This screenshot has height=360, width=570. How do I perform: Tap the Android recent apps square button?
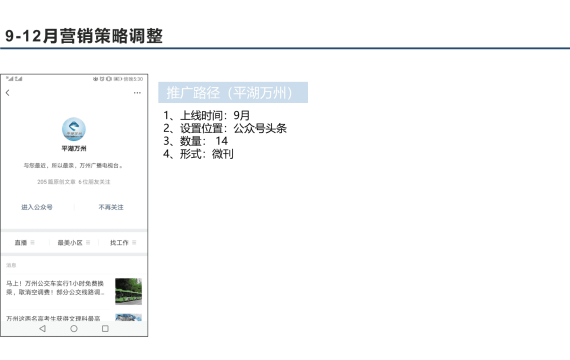coord(105,329)
